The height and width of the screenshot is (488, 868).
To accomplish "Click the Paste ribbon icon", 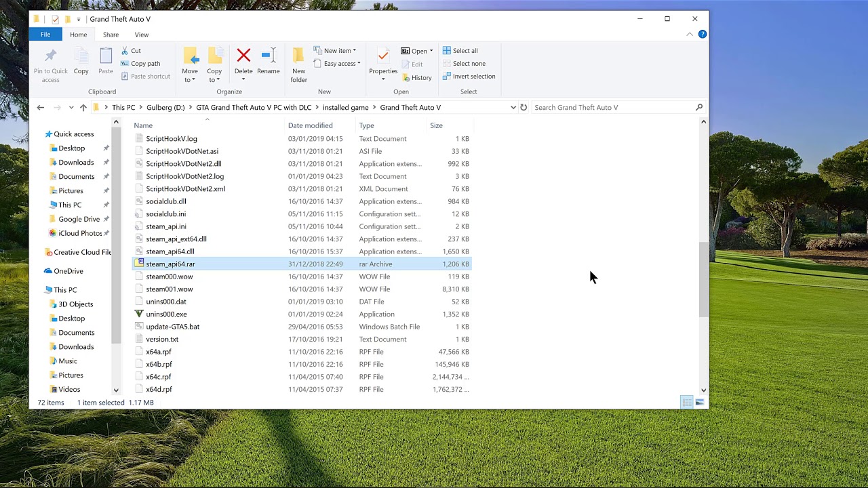I will pyautogui.click(x=106, y=56).
